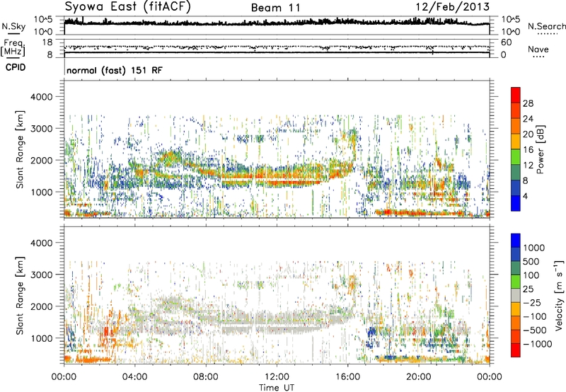The image size is (566, 392).
Task: Click the 'CPID' label
Action: click(x=16, y=67)
